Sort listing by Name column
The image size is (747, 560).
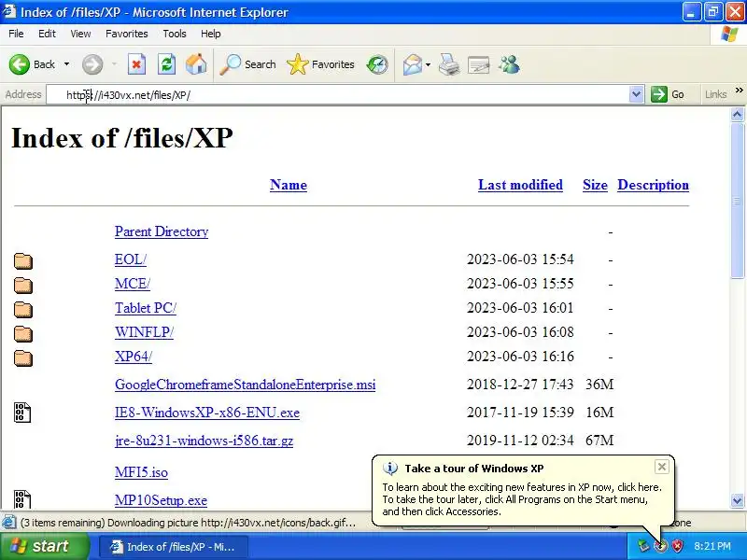(289, 185)
